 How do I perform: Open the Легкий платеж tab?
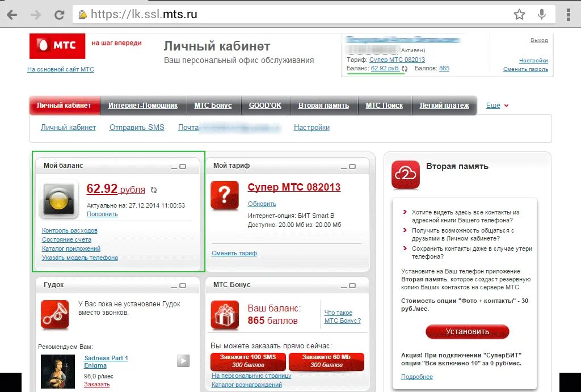click(x=444, y=105)
